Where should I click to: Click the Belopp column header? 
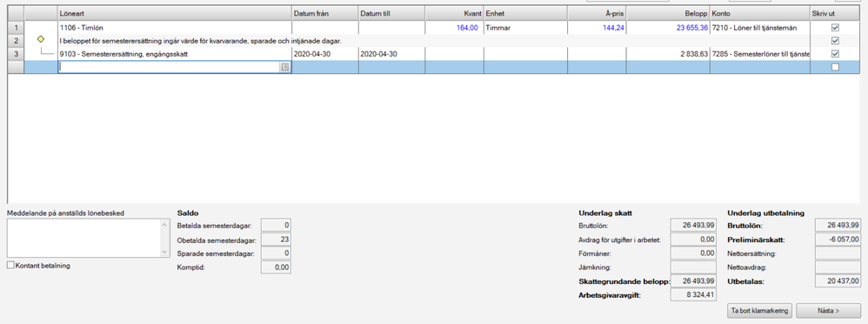[668, 13]
